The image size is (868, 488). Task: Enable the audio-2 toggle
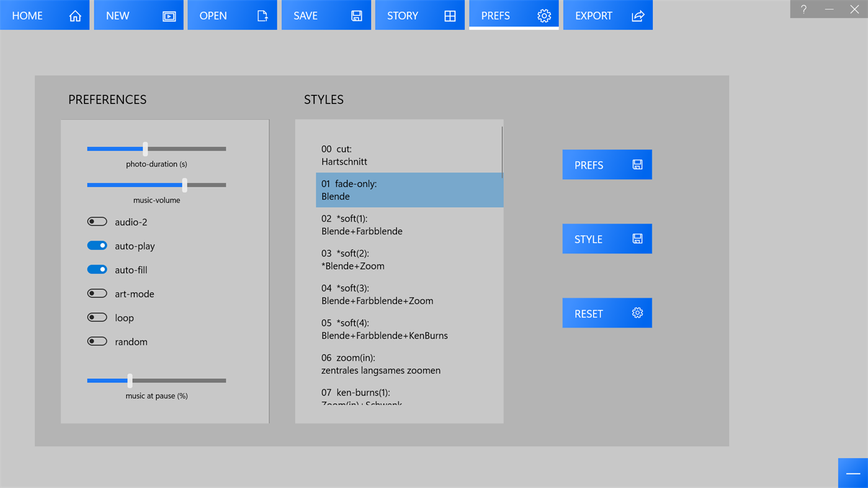[x=97, y=221]
